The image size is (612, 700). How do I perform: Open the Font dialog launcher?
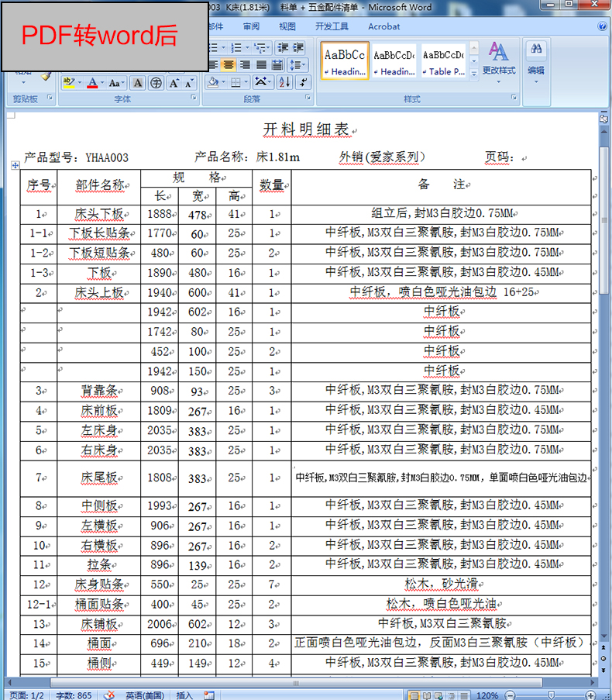coord(194,98)
